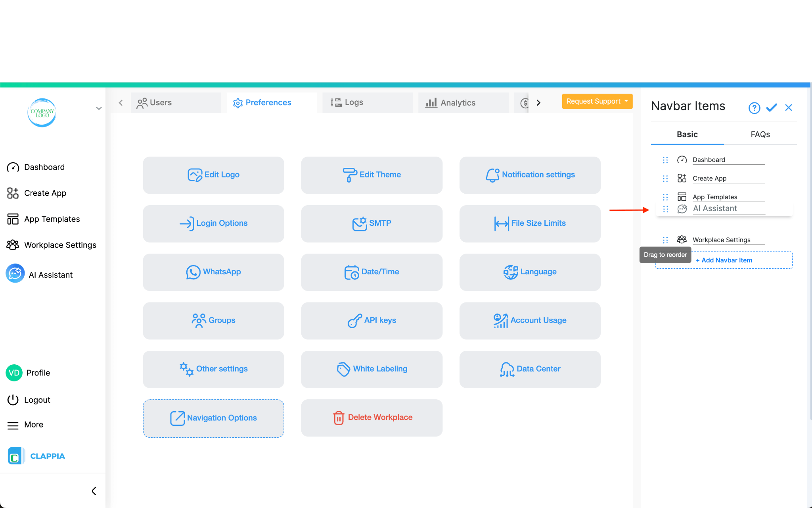Collapse the sidebar with bottom chevron
The width and height of the screenshot is (812, 508).
coord(94,491)
